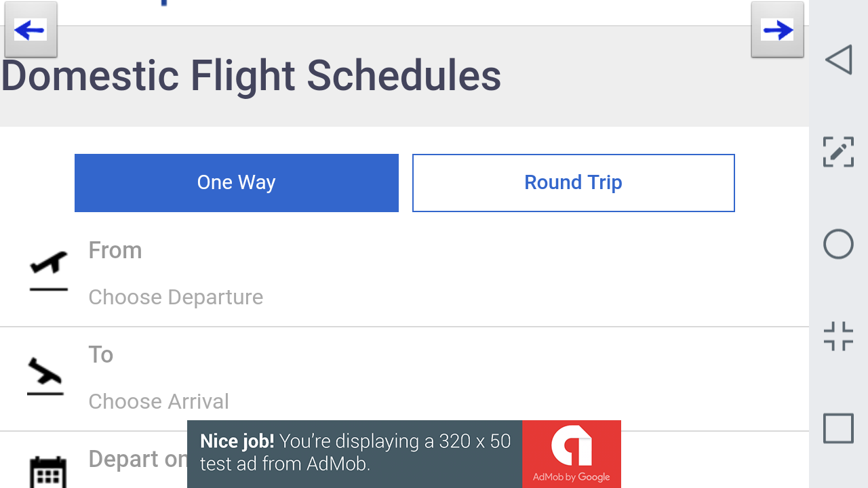Click the From field label
Screen dimensions: 868x488
pyautogui.click(x=115, y=251)
